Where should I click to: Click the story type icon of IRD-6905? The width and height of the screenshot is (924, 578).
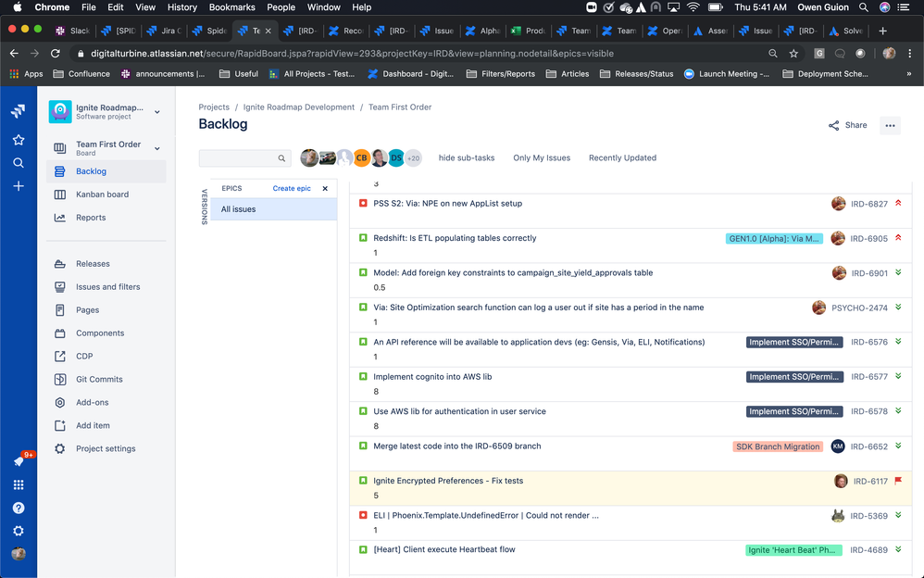click(x=363, y=238)
